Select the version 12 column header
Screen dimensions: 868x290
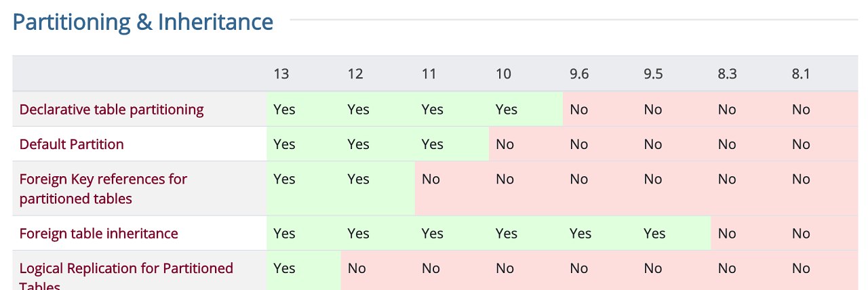tap(355, 74)
